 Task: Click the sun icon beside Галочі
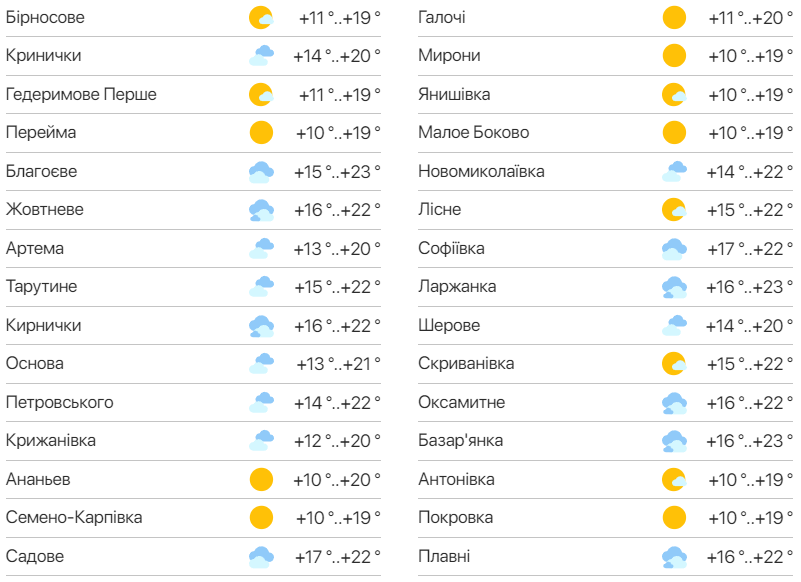[675, 16]
